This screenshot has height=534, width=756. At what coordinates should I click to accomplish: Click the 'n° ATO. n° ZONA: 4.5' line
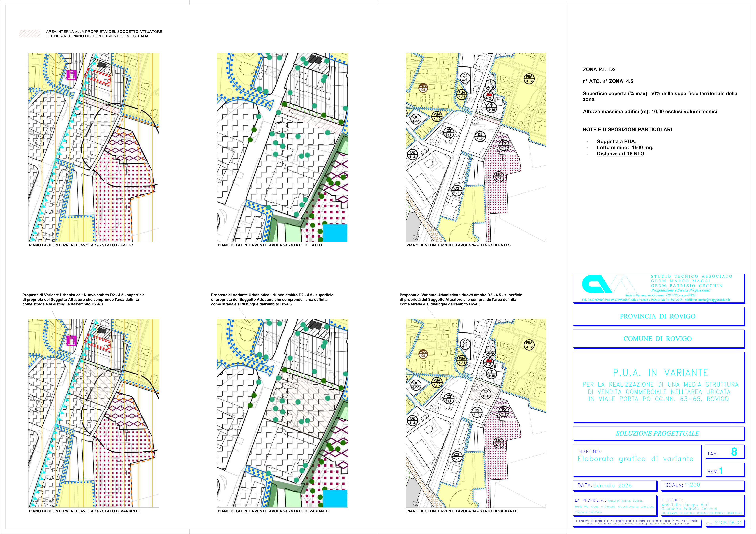pos(608,81)
